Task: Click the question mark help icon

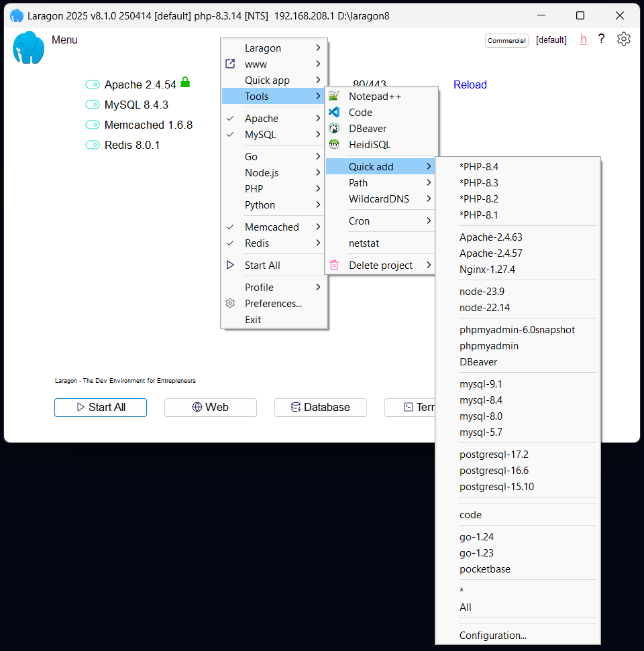Action: point(601,39)
